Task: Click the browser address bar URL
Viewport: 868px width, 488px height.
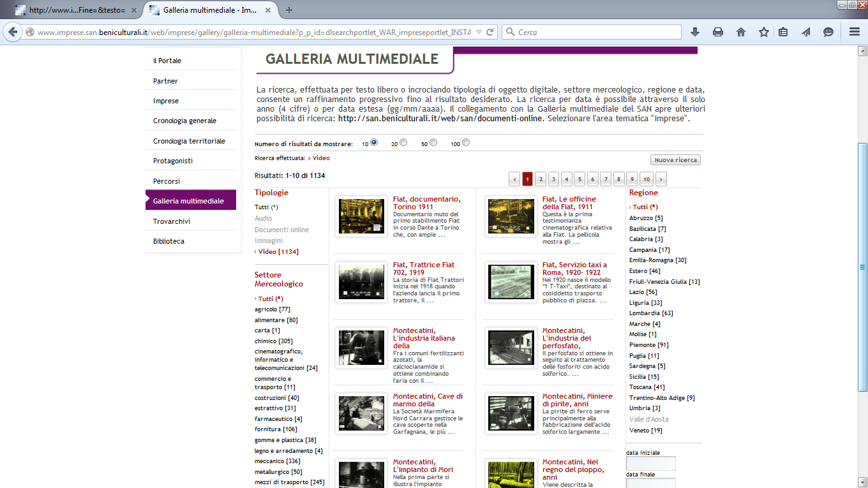Action: pyautogui.click(x=254, y=32)
